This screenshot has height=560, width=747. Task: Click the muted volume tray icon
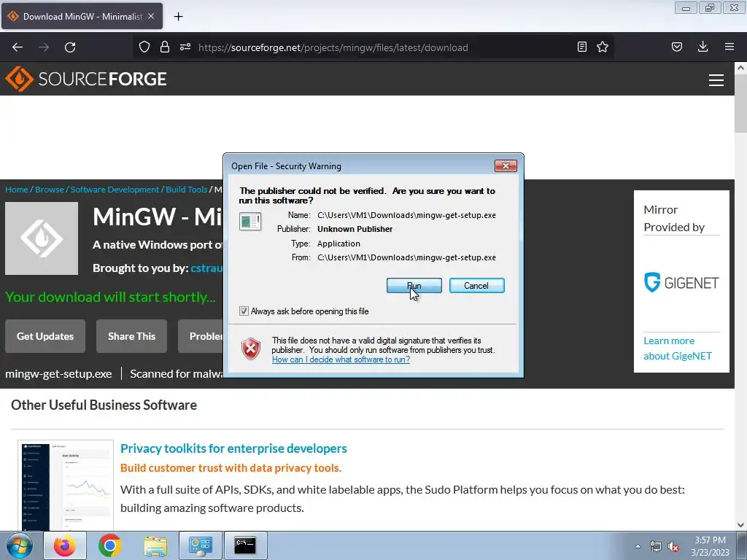(673, 547)
